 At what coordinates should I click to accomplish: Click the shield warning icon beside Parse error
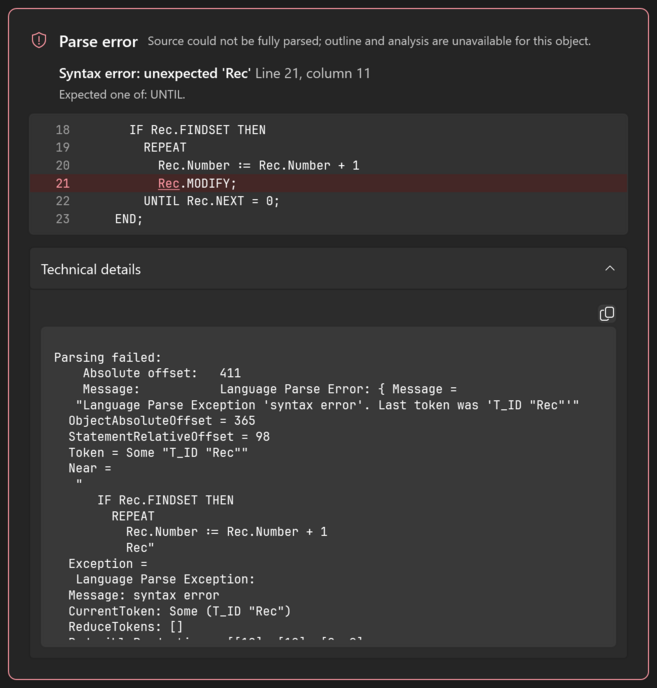point(39,41)
